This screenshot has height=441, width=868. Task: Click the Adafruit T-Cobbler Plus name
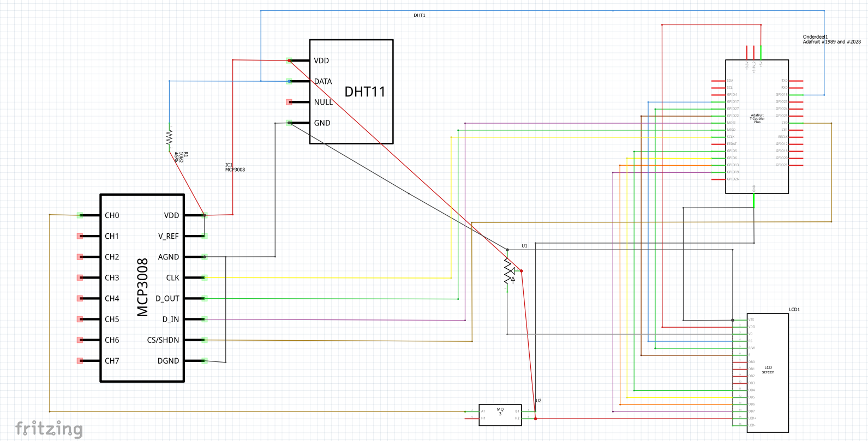[x=757, y=118]
